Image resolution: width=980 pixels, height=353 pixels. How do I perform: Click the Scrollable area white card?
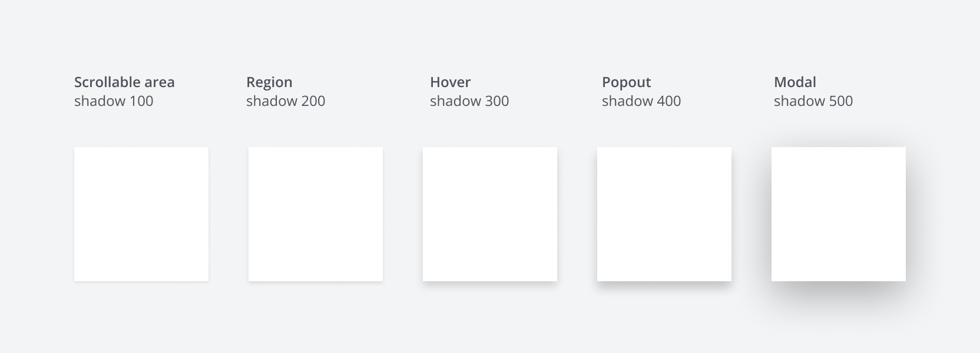141,214
